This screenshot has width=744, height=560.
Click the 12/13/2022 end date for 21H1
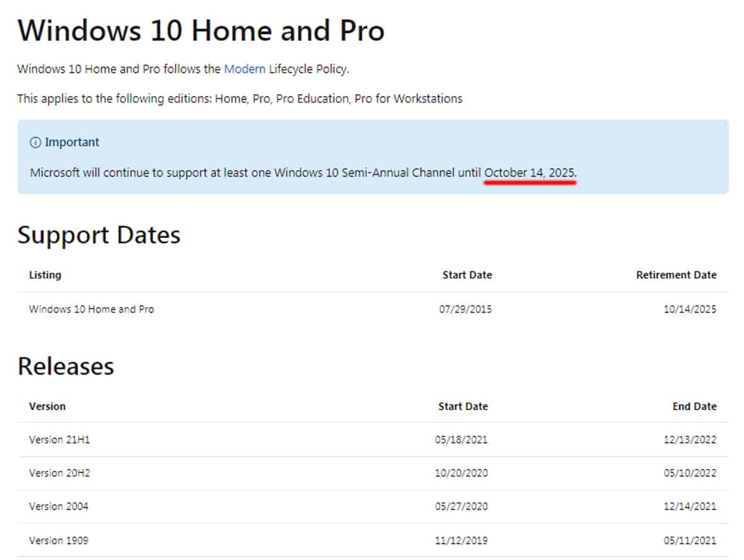689,440
